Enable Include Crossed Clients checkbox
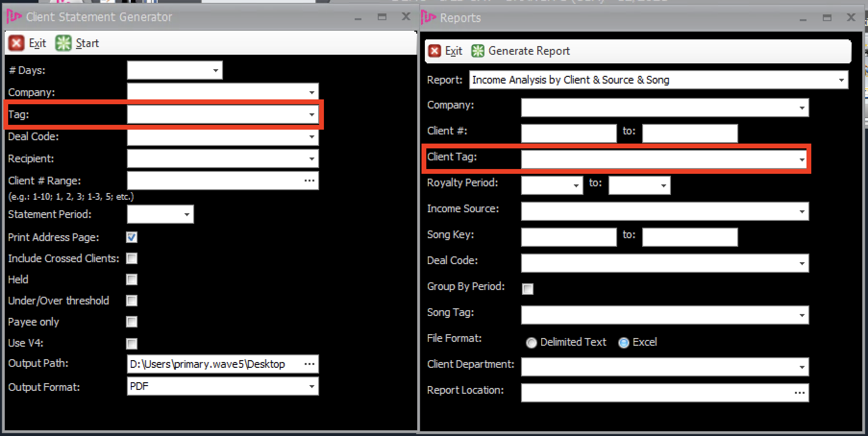 coord(132,258)
